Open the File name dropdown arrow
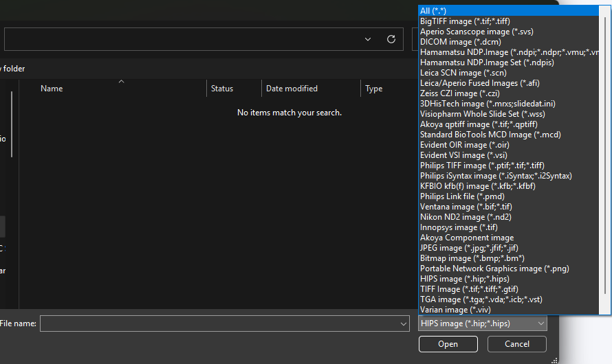612x364 pixels. 404,324
